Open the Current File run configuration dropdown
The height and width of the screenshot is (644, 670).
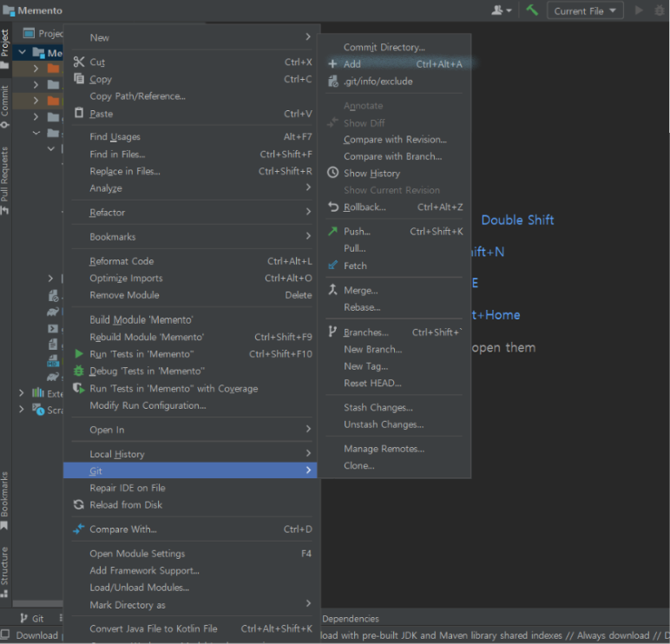click(x=585, y=10)
